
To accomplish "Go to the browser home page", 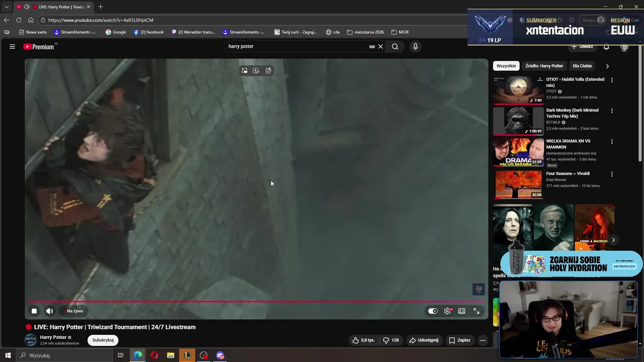I will (31, 20).
